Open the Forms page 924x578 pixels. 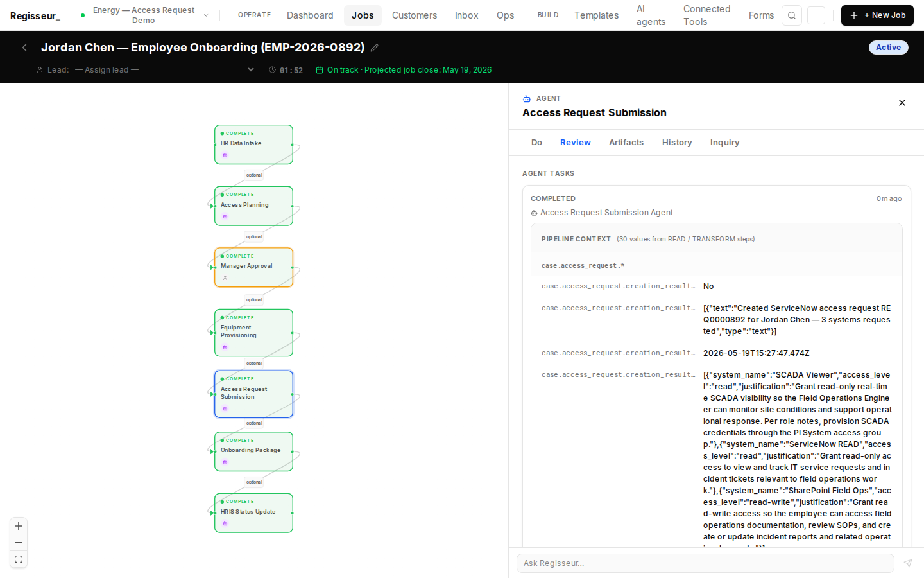(761, 15)
